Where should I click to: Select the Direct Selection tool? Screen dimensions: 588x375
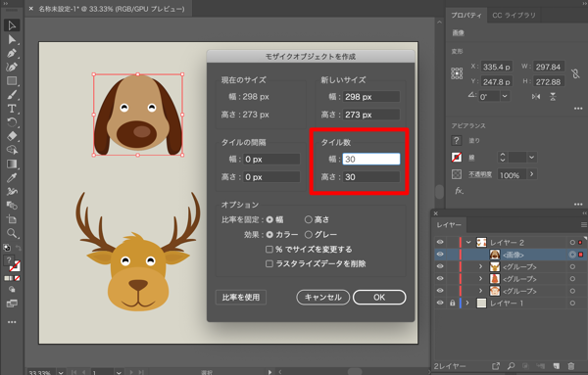pyautogui.click(x=12, y=39)
